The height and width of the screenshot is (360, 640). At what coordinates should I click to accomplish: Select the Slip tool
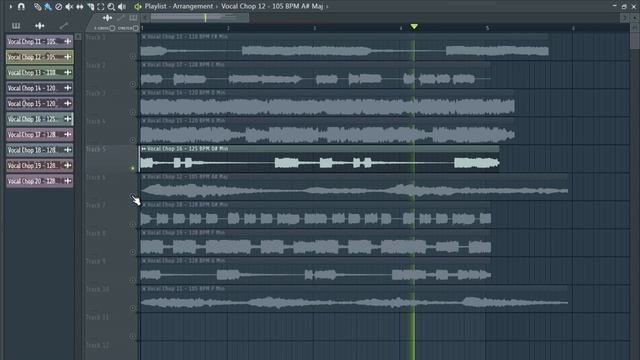tap(80, 7)
